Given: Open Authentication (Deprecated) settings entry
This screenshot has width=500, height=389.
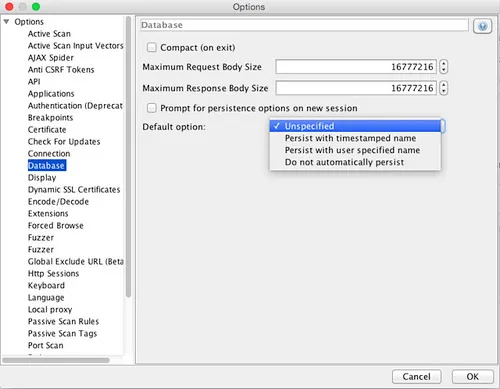Looking at the screenshot, I should coord(75,106).
